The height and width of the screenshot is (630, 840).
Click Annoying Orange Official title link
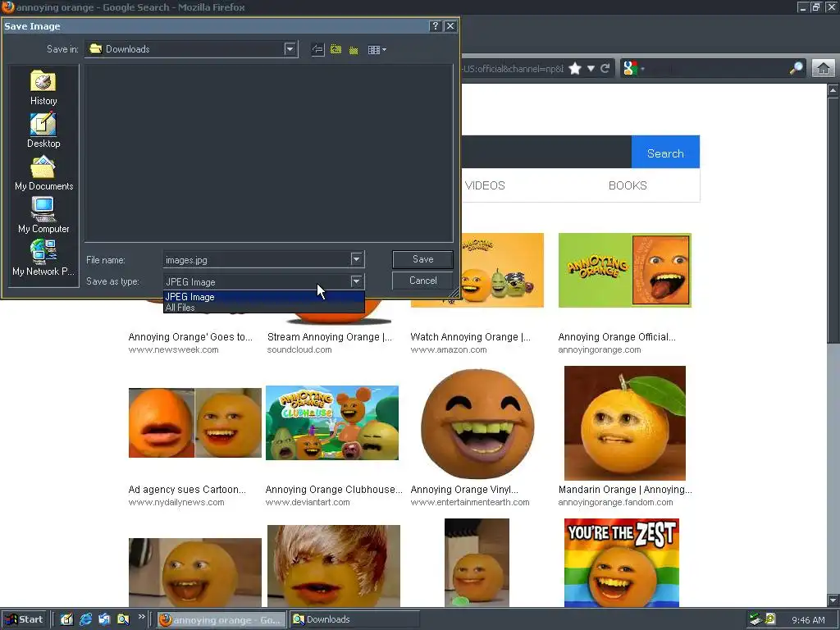617,337
